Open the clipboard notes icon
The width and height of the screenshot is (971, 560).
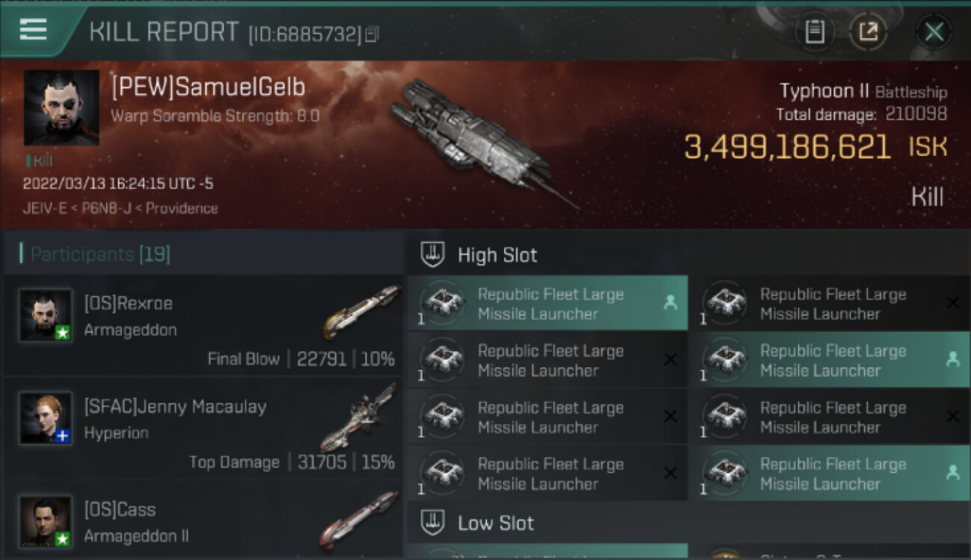click(x=814, y=31)
